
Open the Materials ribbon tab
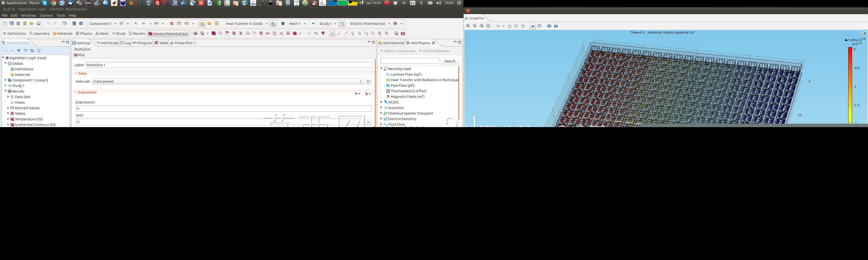pos(63,33)
